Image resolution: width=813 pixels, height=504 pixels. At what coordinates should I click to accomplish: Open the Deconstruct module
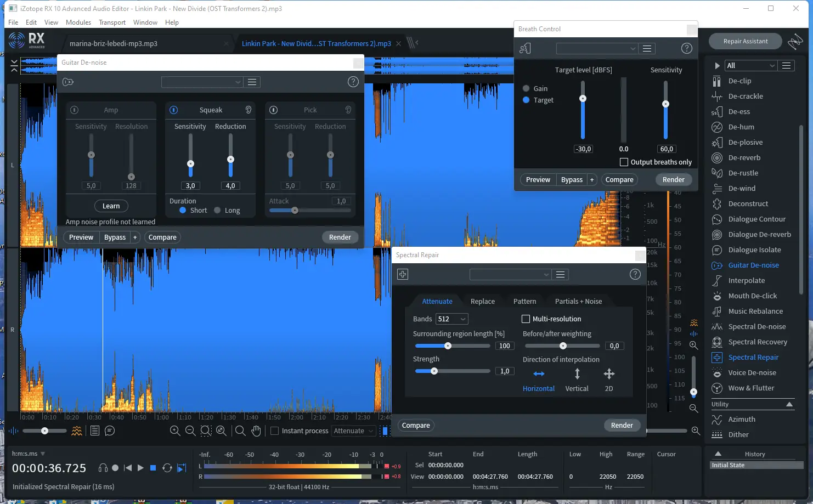pos(748,203)
